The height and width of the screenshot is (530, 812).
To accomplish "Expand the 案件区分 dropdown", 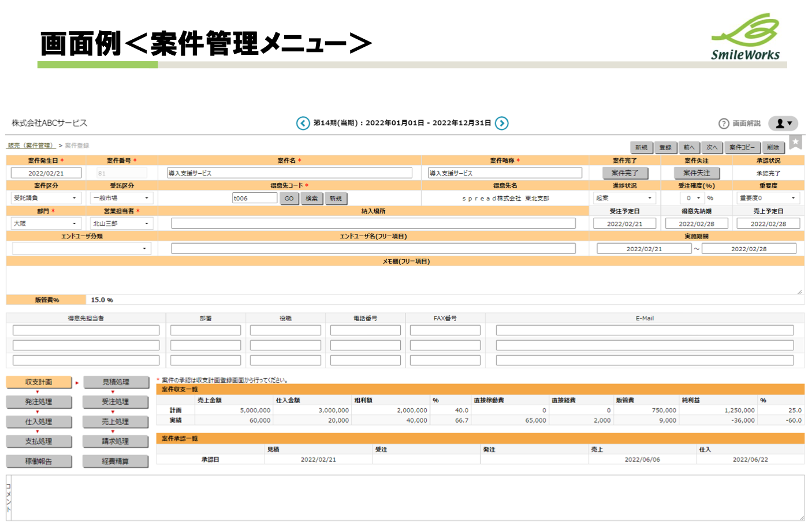I will coord(46,198).
